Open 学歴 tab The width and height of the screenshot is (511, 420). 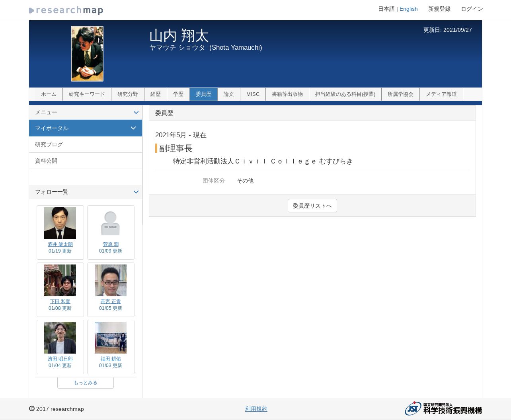178,94
